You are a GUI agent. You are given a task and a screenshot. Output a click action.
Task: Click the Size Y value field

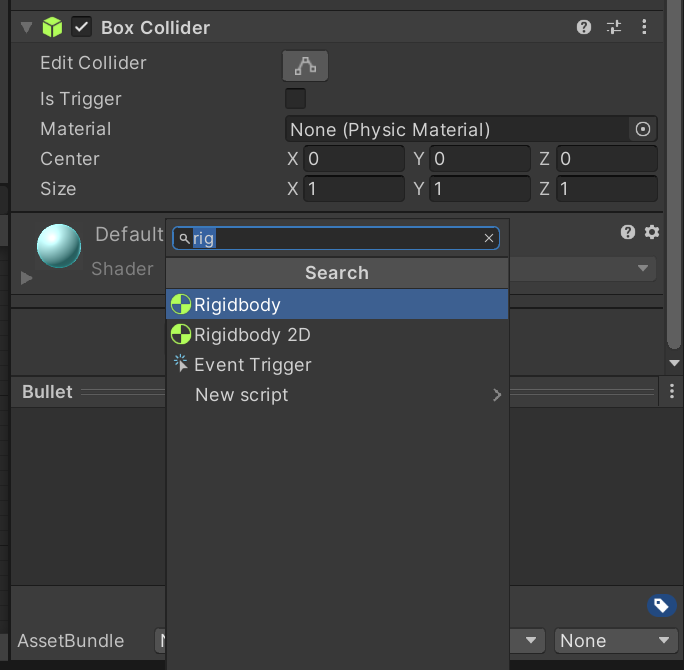pos(480,189)
